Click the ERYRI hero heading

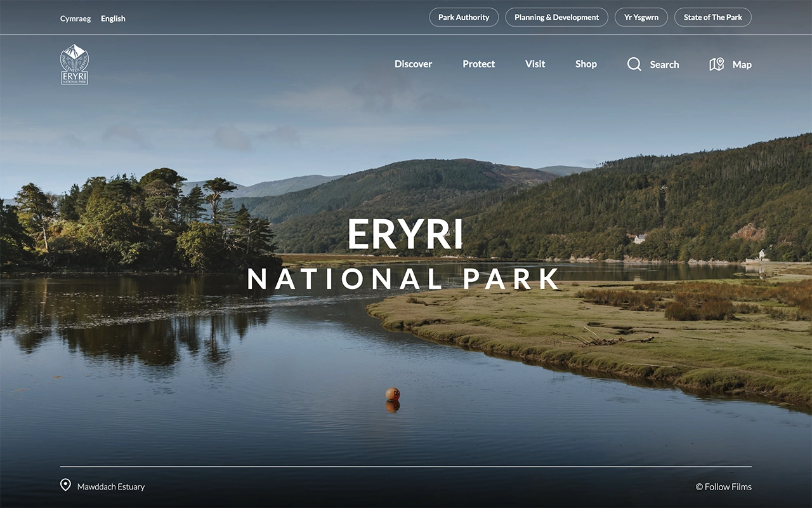(405, 234)
